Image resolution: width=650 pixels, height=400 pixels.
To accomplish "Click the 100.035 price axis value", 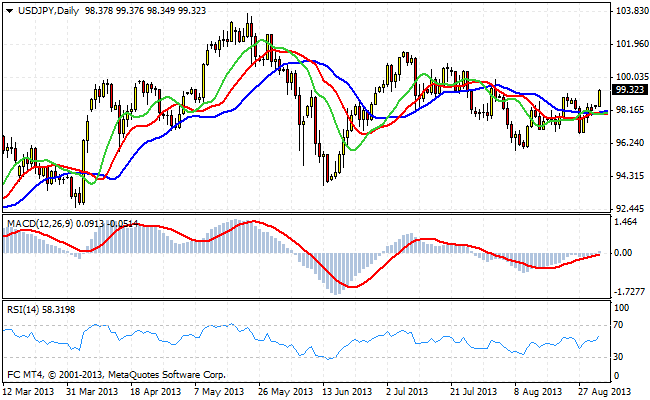I will tap(632, 77).
